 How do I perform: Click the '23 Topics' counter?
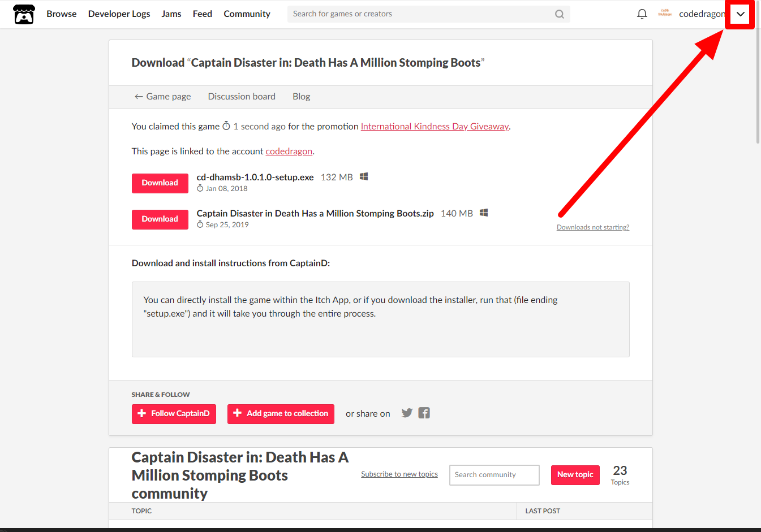pyautogui.click(x=620, y=475)
